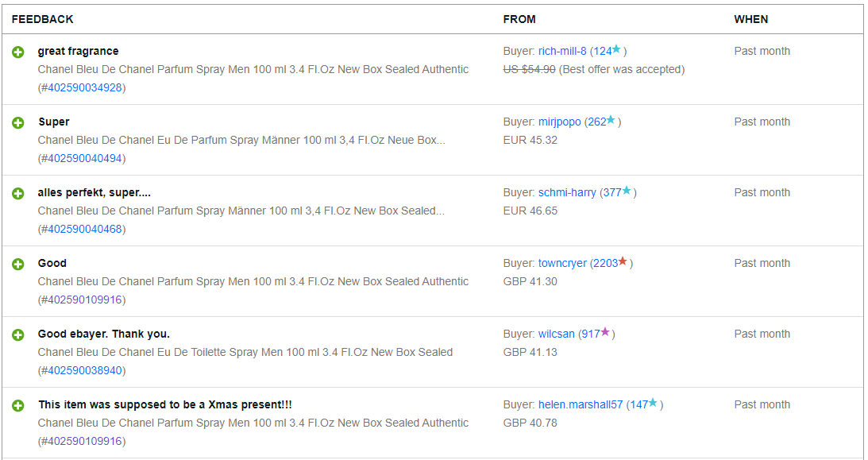Open item link 402590040494
This screenshot has width=868, height=460.
click(84, 158)
